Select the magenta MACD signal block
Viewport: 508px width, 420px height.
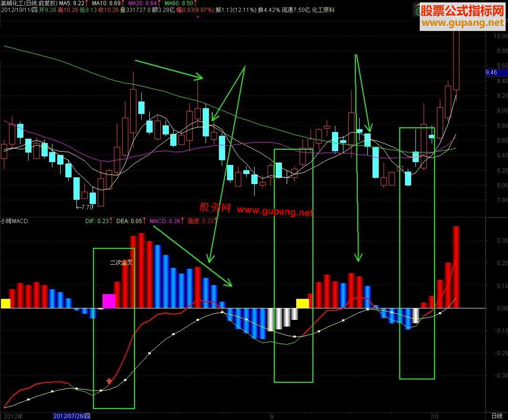click(x=109, y=301)
